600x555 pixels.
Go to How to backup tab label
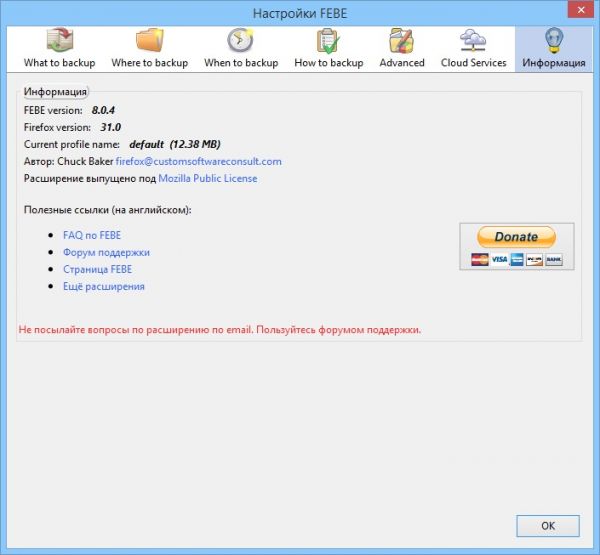pyautogui.click(x=329, y=63)
